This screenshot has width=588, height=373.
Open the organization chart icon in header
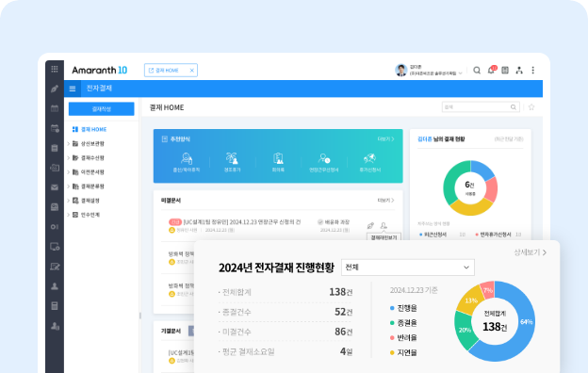click(x=519, y=70)
